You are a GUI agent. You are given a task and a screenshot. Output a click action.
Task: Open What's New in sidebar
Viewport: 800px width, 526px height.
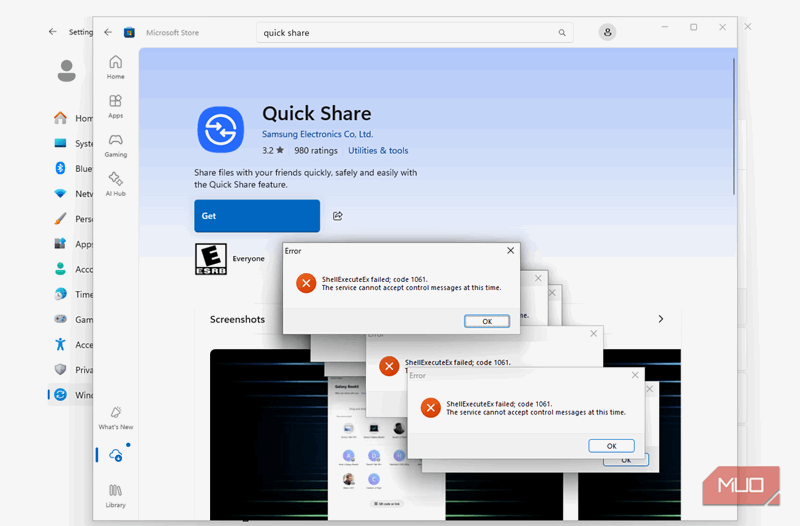coord(116,416)
